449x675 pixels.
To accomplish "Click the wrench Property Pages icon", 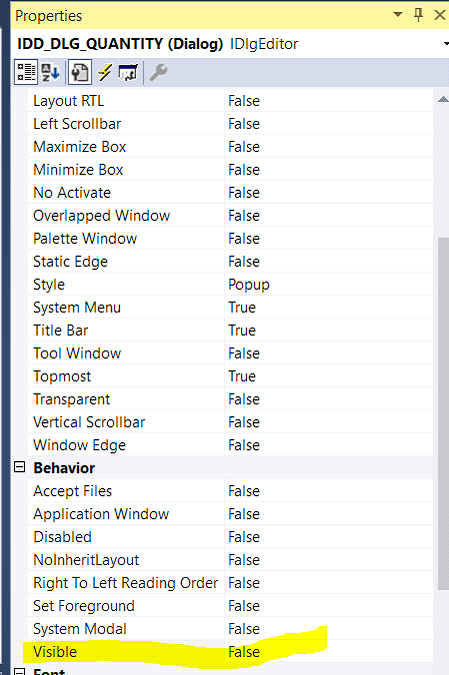I will click(x=158, y=72).
